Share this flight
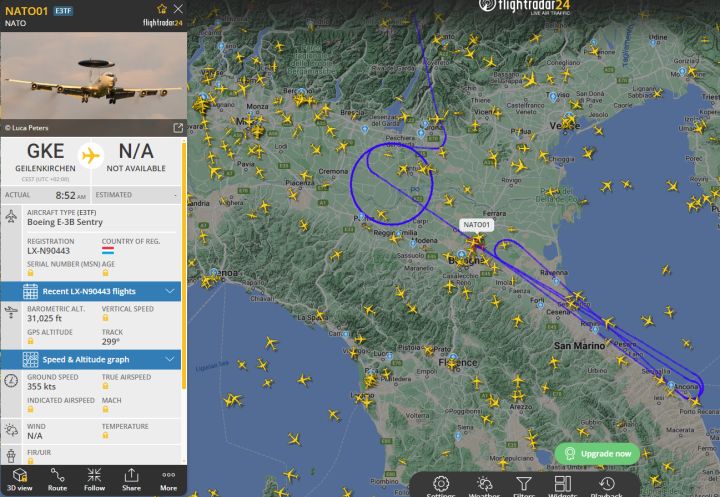Screen dimensions: 720x497 pyautogui.click(x=131, y=480)
